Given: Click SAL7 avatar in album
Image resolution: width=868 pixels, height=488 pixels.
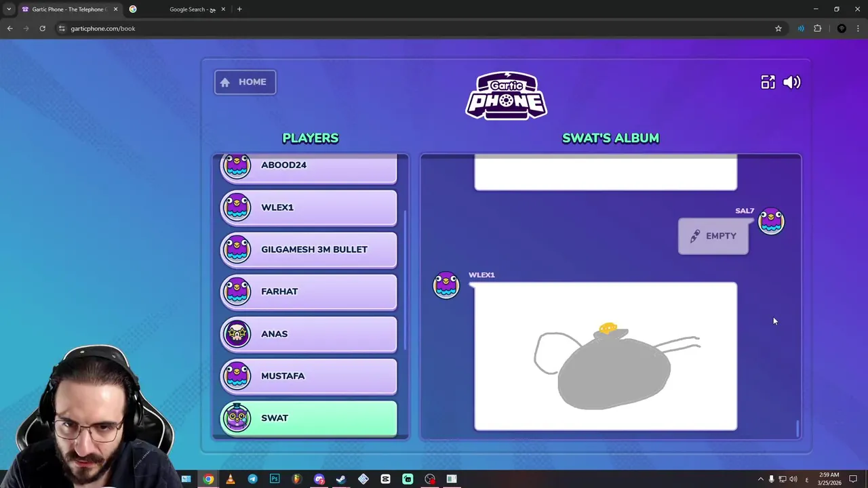Looking at the screenshot, I should click(x=771, y=222).
